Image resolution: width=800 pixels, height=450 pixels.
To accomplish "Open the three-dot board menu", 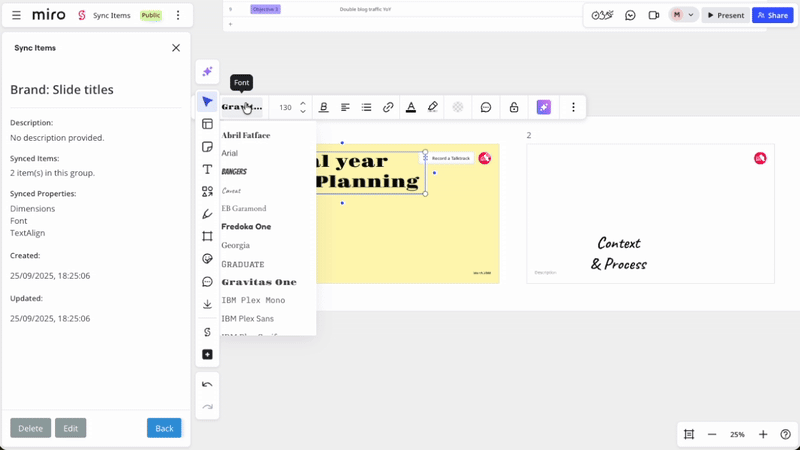I will 178,15.
